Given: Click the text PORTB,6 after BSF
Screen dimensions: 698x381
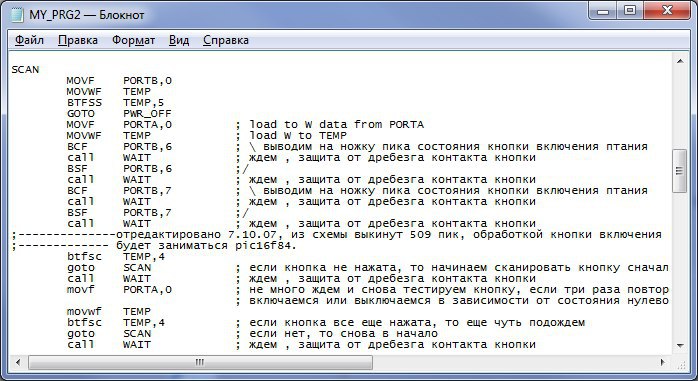Looking at the screenshot, I should point(147,169).
